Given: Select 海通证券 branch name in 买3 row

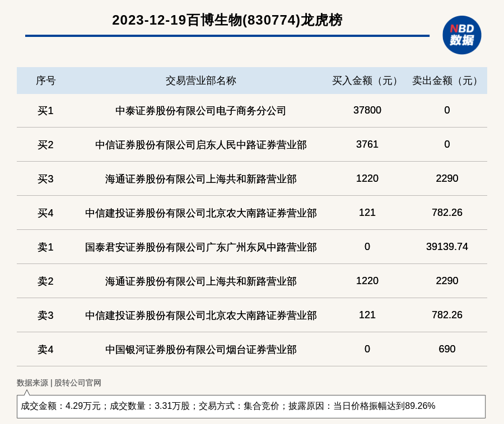Looking at the screenshot, I should [201, 179].
